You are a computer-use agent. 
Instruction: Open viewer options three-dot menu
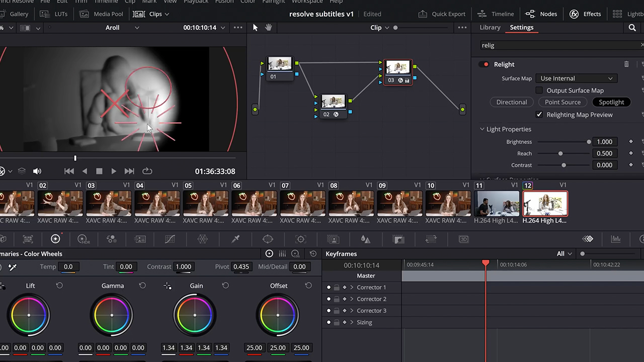[238, 28]
